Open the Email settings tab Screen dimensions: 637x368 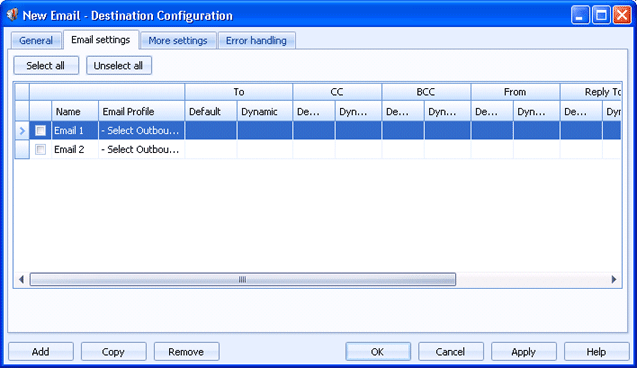tap(101, 39)
